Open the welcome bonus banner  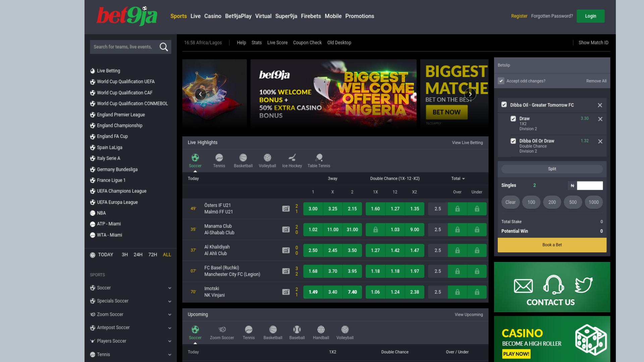[333, 94]
